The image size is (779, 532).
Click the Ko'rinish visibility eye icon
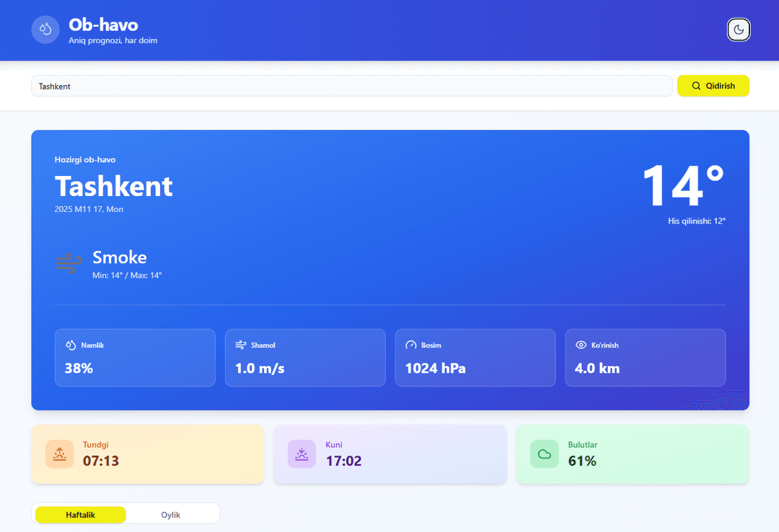point(581,345)
